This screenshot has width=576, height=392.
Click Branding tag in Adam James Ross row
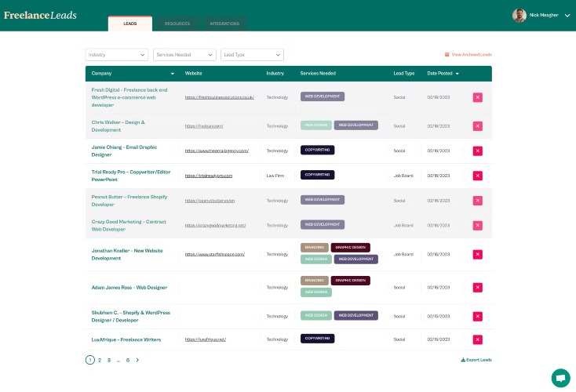pyautogui.click(x=315, y=281)
